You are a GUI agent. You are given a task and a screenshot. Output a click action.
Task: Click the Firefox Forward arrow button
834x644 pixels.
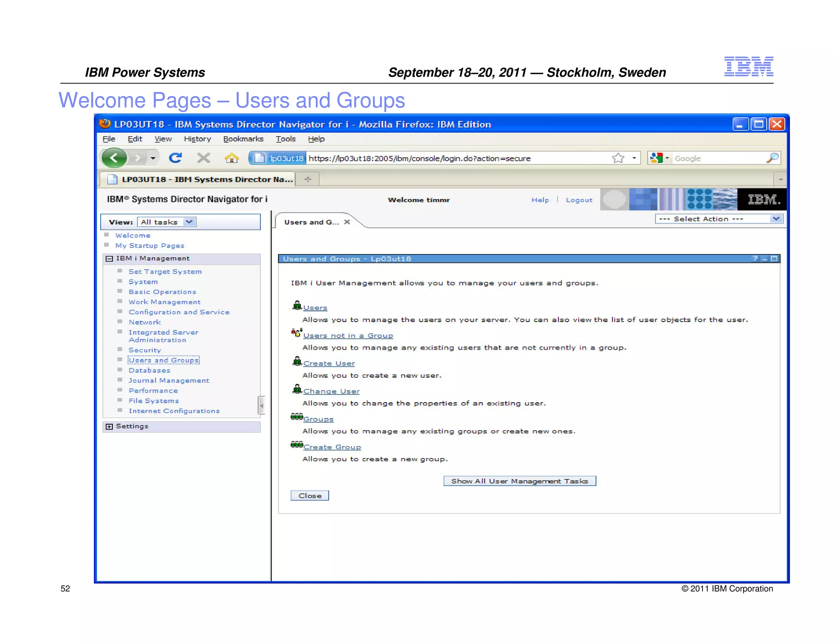point(138,158)
